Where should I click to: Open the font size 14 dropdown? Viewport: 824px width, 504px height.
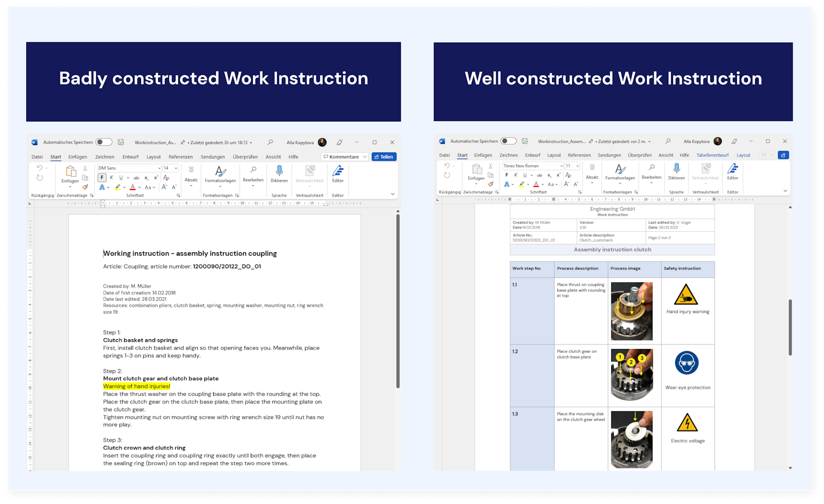click(176, 168)
